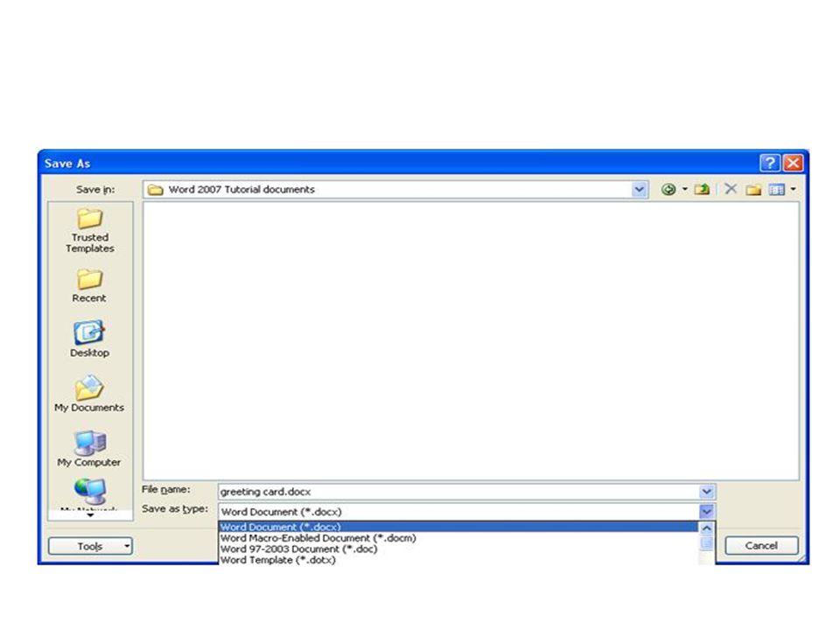Go up one folder level

coord(702,189)
